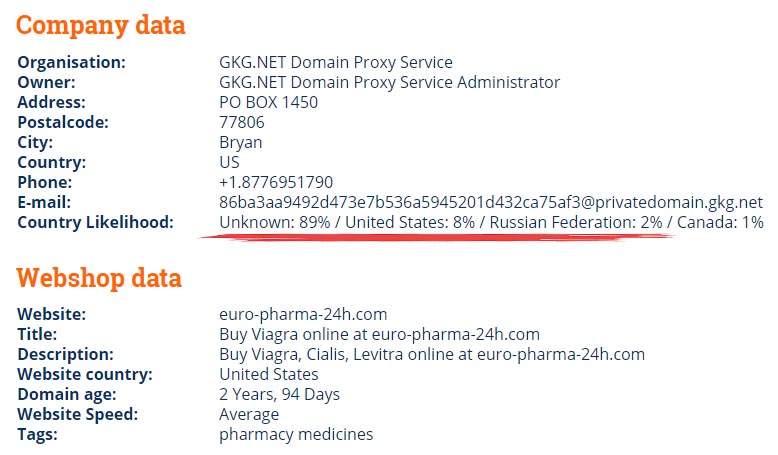Click the country value US
Screen dimensions: 778x455
[229, 162]
